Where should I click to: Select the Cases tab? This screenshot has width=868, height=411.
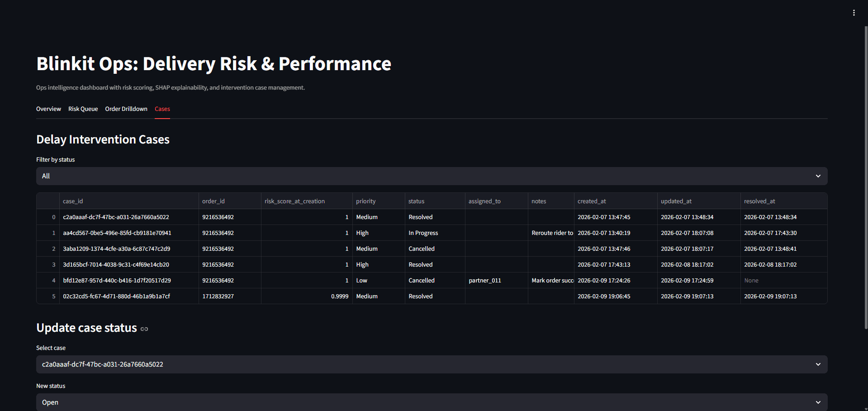pos(162,109)
